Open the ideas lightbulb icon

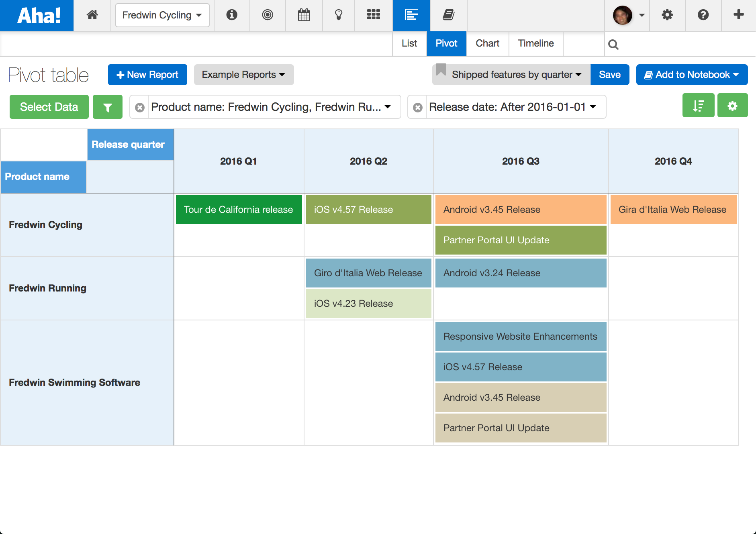339,15
